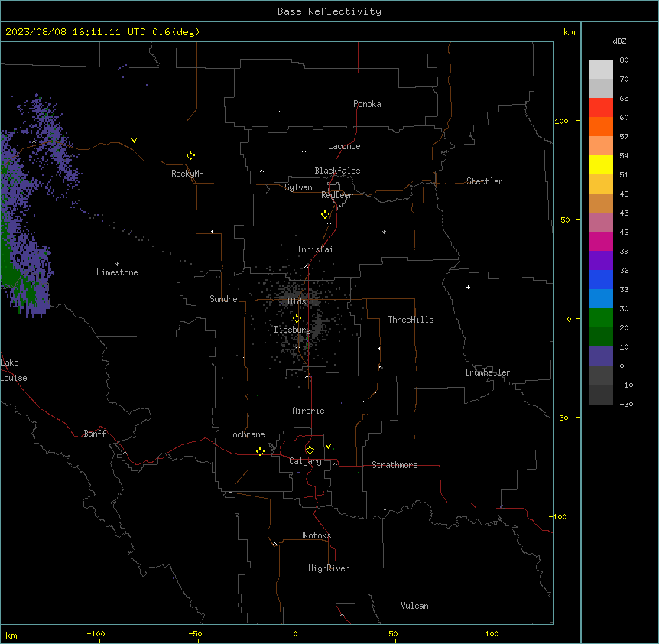Pick the magenta 42-39 dBZ legend swatch
This screenshot has width=659, height=644.
pos(601,241)
